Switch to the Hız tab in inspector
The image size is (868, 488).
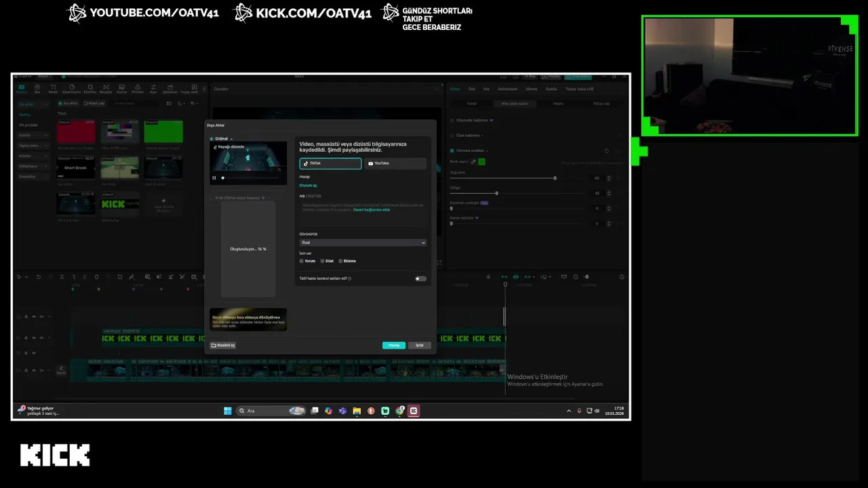(486, 89)
